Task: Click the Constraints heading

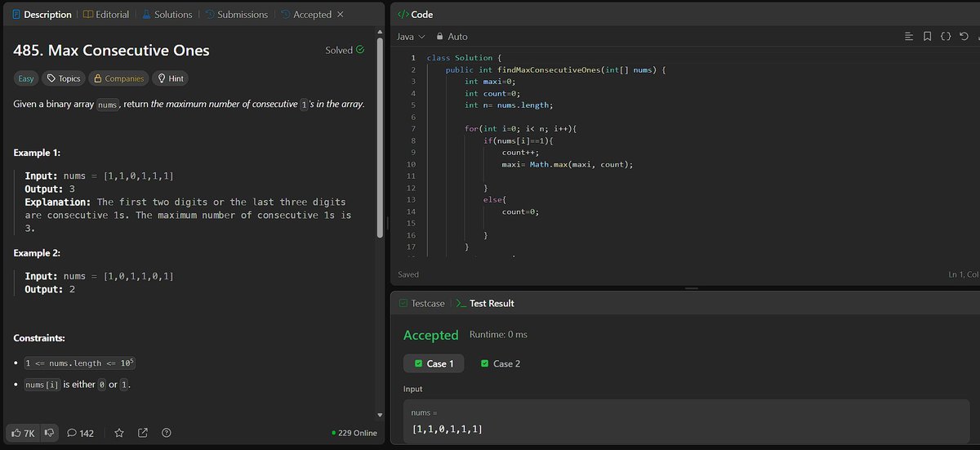Action: coord(39,338)
